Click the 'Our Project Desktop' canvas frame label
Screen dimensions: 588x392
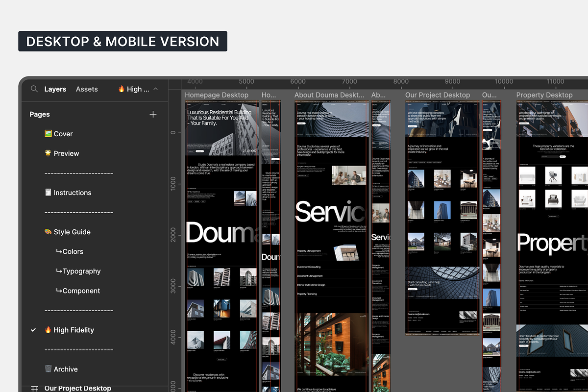click(x=438, y=95)
